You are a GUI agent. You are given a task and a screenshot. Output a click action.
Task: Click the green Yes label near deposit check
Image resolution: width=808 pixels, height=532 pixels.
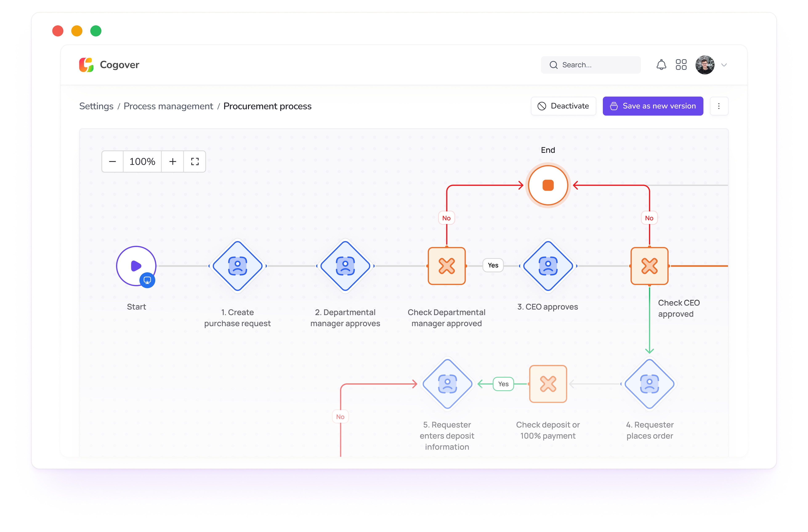[x=503, y=384]
